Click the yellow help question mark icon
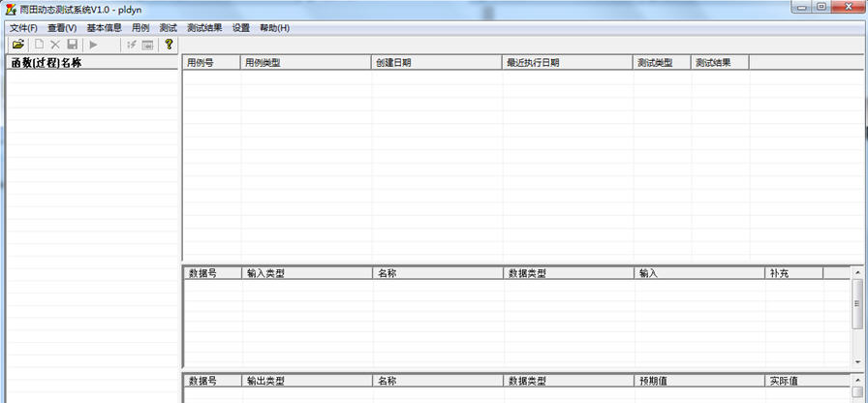 tap(169, 45)
